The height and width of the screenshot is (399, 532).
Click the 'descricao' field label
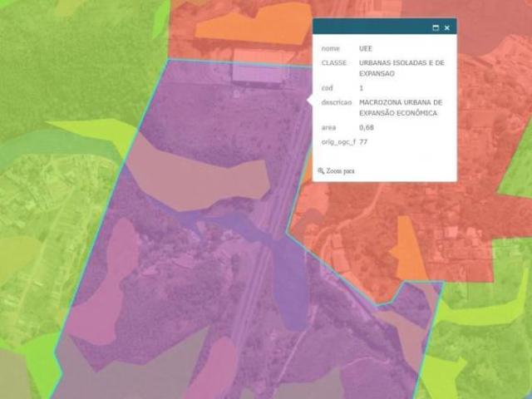pyautogui.click(x=337, y=102)
